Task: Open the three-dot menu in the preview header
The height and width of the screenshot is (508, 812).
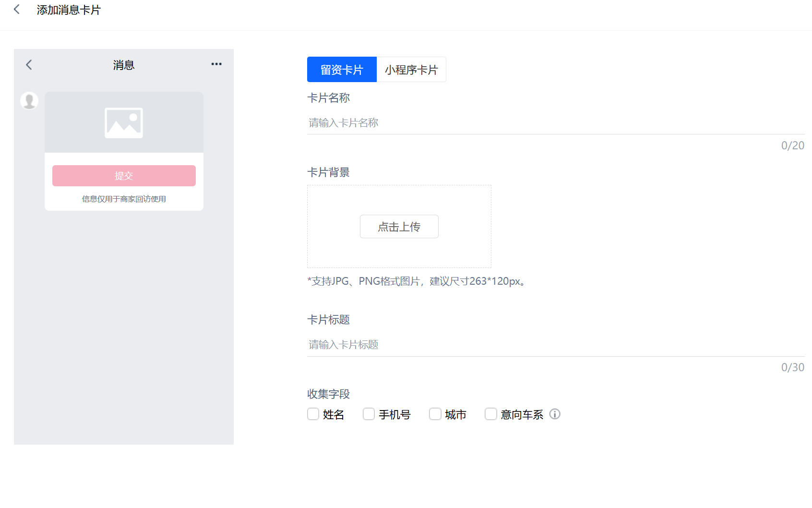Action: [x=216, y=64]
